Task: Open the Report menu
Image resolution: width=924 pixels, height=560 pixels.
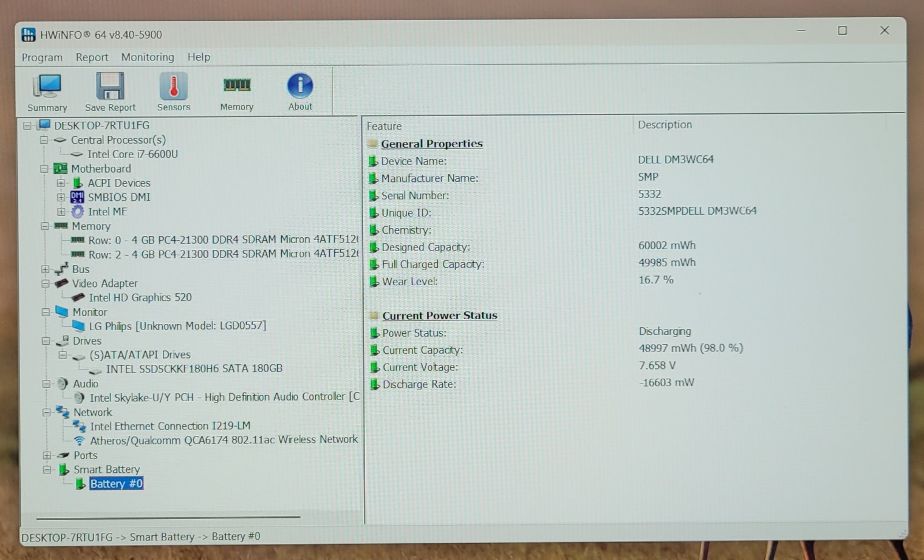Action: pyautogui.click(x=92, y=57)
